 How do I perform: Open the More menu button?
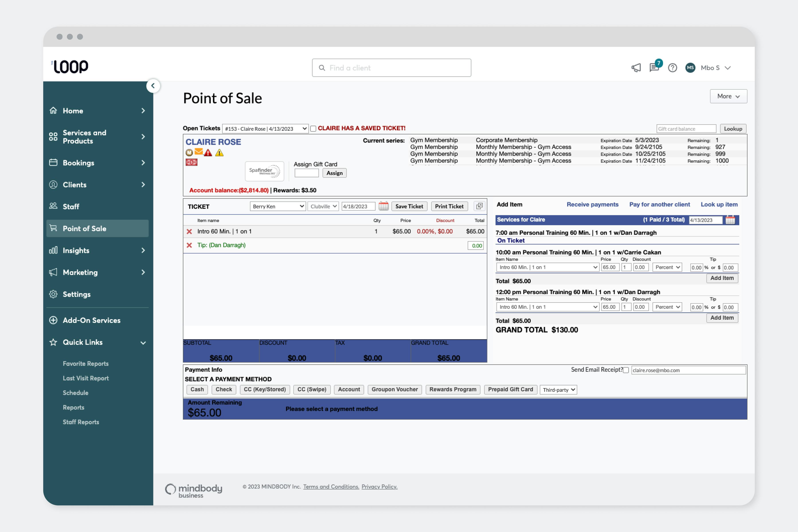click(728, 96)
